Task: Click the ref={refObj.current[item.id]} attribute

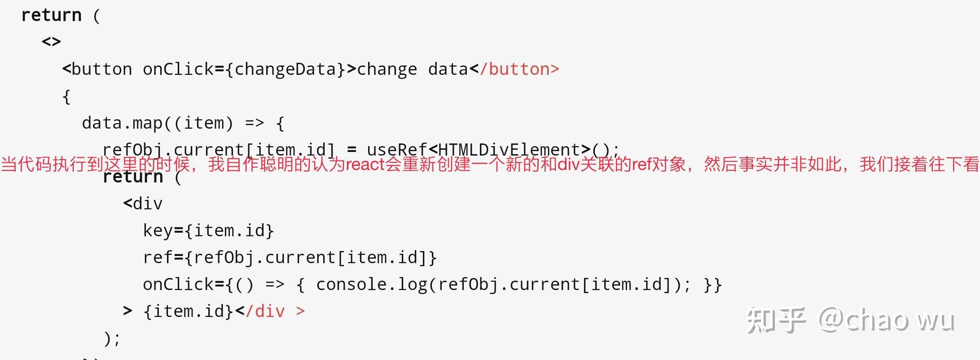Action: click(290, 258)
